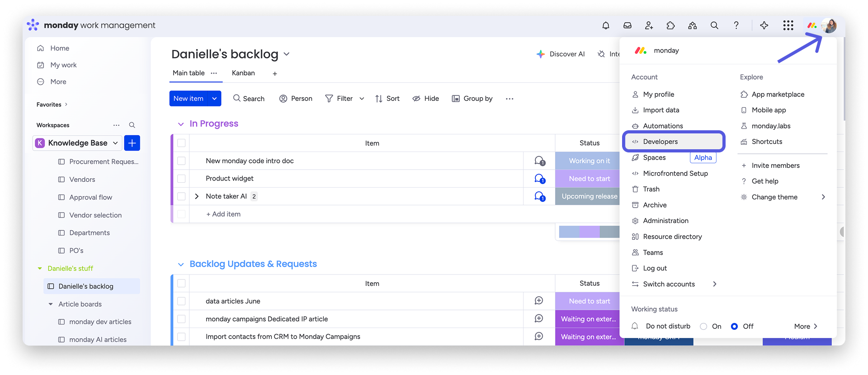Click the AI sparkle icon in top bar
Screen dimensions: 868x375
click(764, 25)
